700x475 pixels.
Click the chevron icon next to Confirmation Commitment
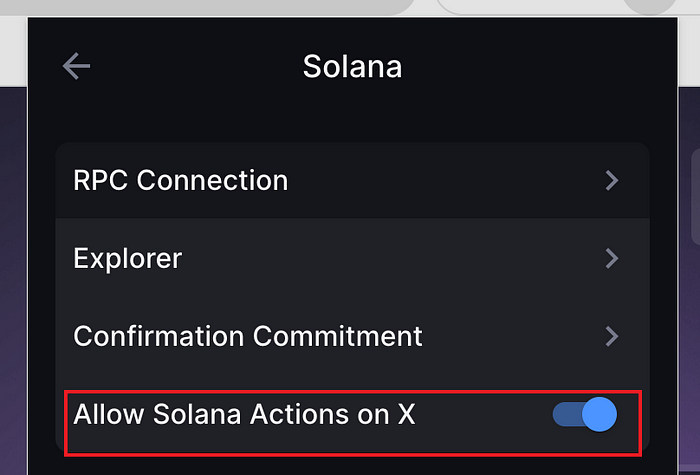pos(612,336)
